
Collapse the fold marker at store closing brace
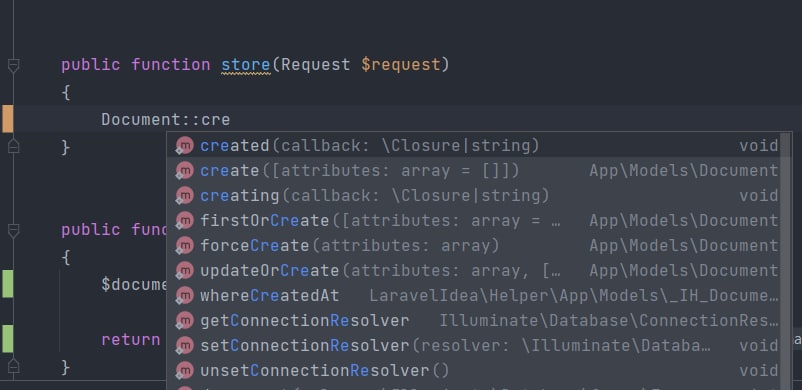tap(13, 147)
